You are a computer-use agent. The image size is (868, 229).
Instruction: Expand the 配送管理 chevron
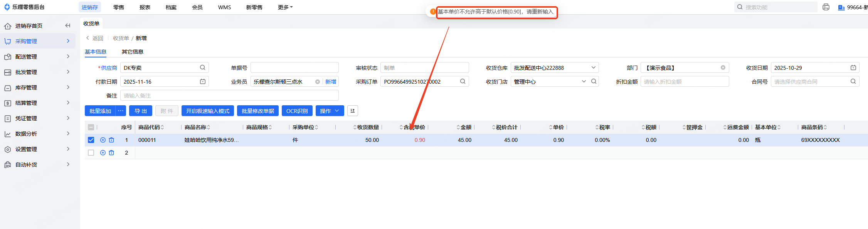pos(68,56)
